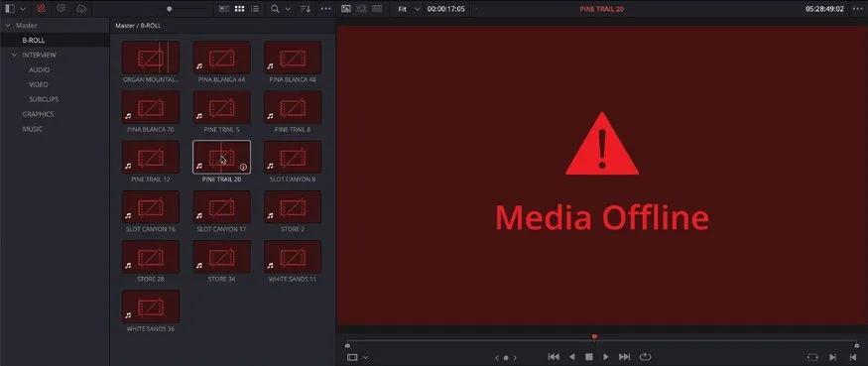868x366 pixels.
Task: Jump to last frame of clip
Action: coord(624,357)
